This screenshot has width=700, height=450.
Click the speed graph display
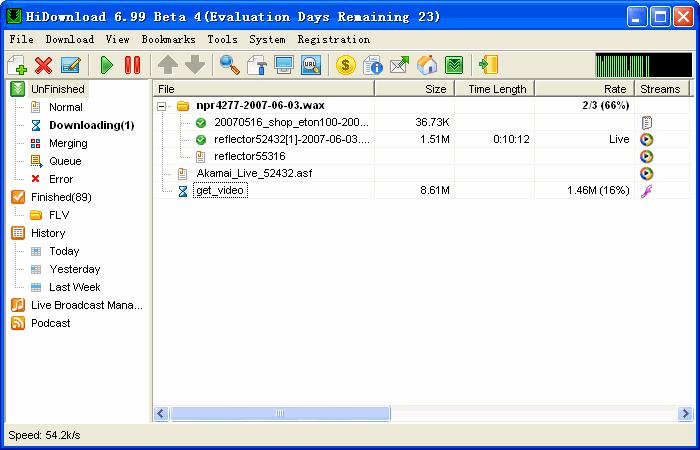click(644, 65)
